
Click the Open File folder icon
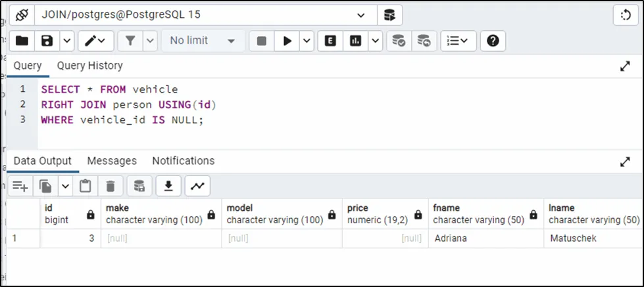(22, 41)
